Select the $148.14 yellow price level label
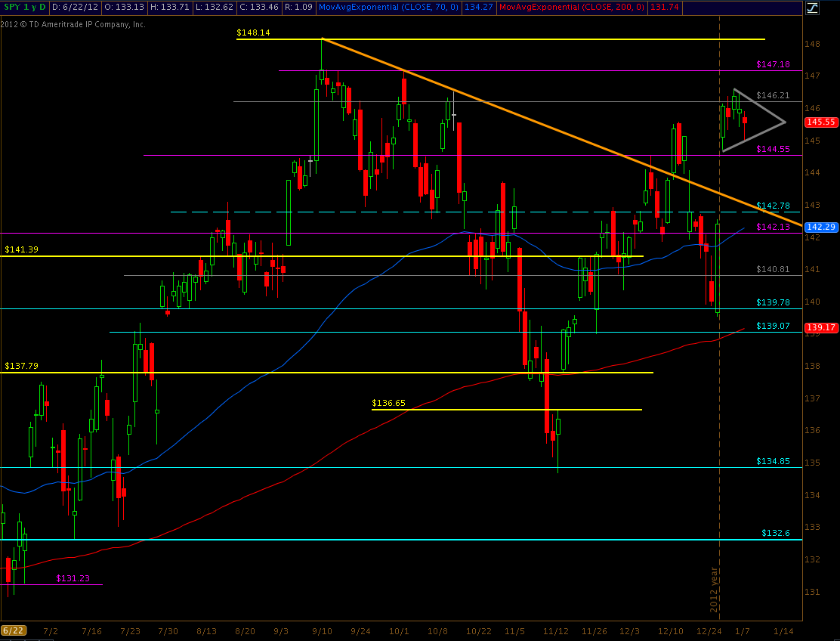The width and height of the screenshot is (840, 641). coord(253,33)
